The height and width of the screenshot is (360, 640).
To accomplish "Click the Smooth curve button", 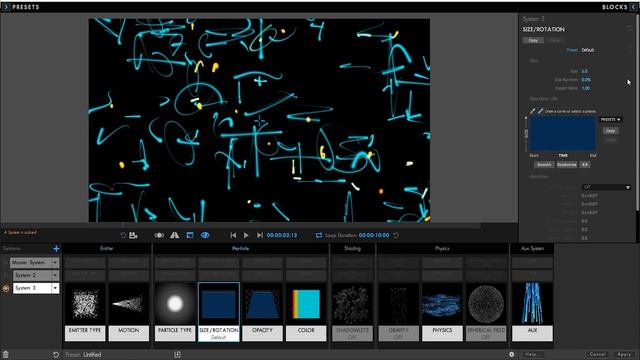I will coord(544,164).
